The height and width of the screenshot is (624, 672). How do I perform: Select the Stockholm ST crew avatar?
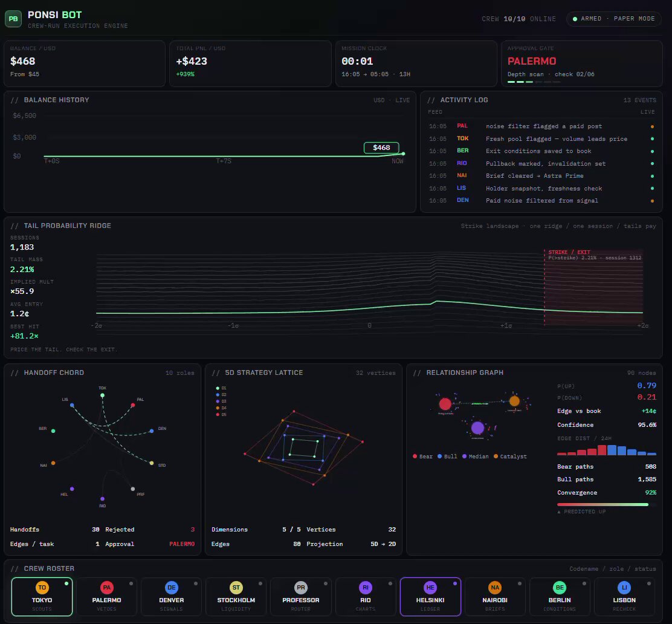(x=236, y=587)
